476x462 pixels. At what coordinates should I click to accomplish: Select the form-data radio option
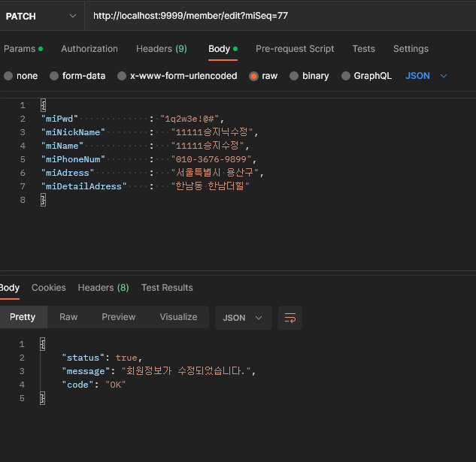pyautogui.click(x=77, y=76)
